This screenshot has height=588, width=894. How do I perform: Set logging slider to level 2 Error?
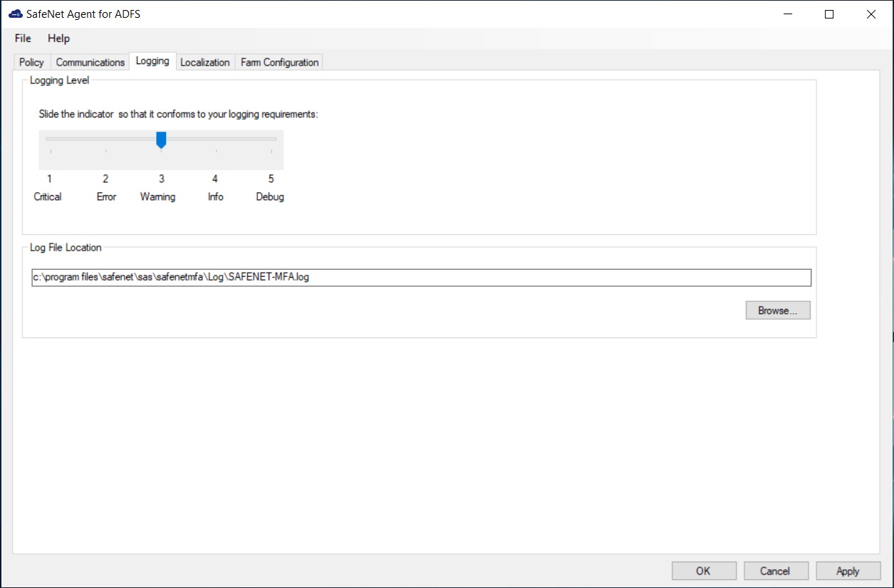click(x=106, y=139)
